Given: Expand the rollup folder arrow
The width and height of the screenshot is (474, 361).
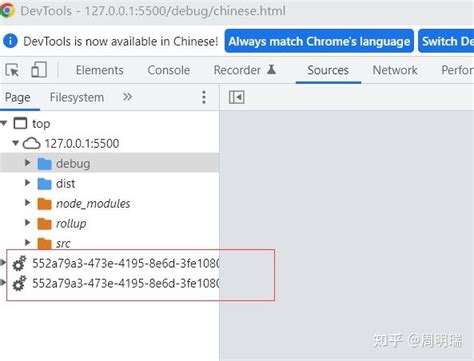Looking at the screenshot, I should pyautogui.click(x=28, y=223).
